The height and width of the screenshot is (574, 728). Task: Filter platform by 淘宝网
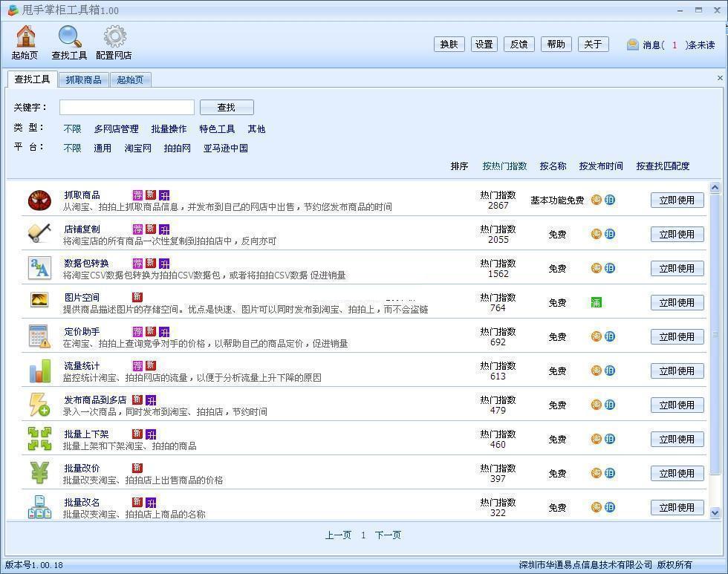137,148
